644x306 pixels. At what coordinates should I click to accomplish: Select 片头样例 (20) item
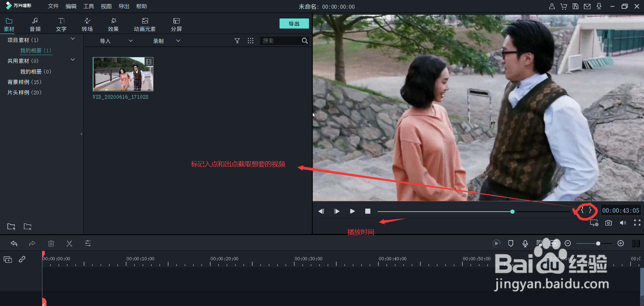(x=24, y=92)
